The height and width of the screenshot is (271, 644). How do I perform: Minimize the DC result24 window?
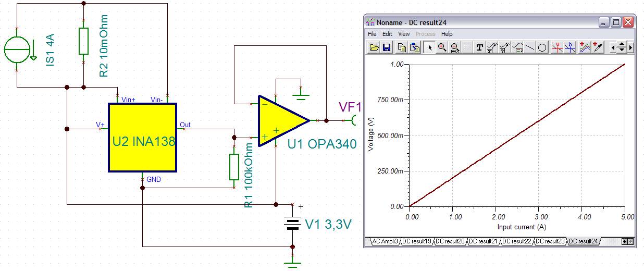(604, 22)
